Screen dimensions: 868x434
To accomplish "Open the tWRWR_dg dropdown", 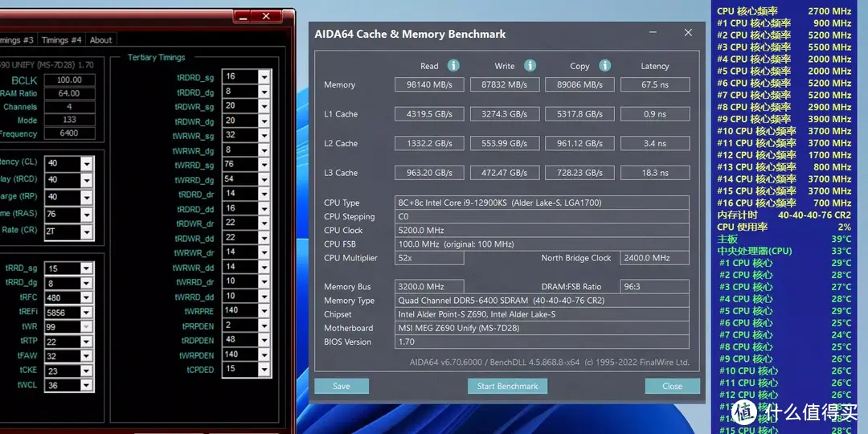I will coord(264,150).
